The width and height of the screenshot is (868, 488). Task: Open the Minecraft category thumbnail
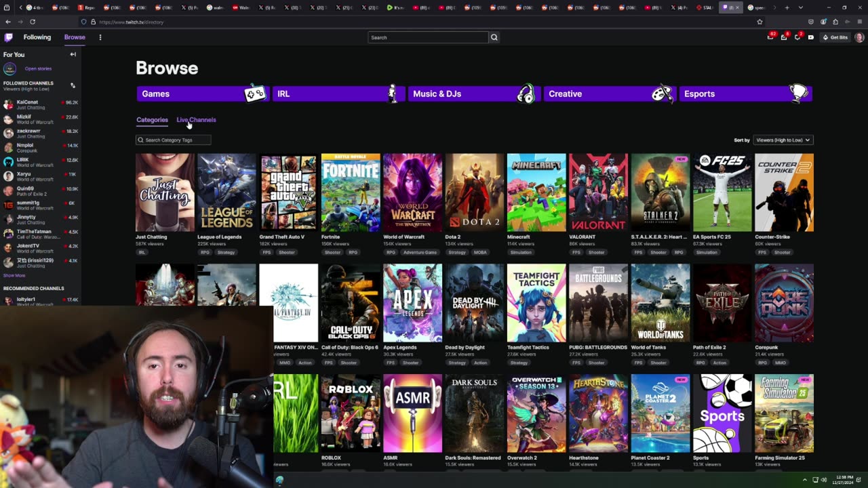pos(536,192)
